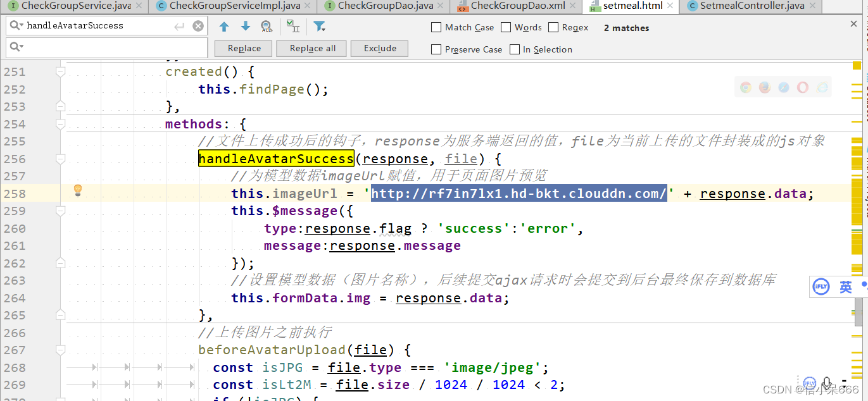The width and height of the screenshot is (868, 401).
Task: Switch iFLY input language via 英 button
Action: tap(846, 287)
